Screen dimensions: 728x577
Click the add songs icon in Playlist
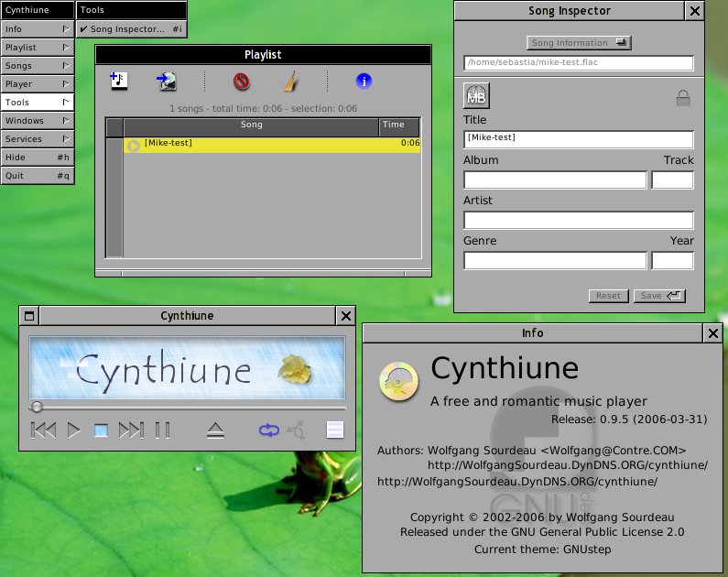tap(119, 82)
